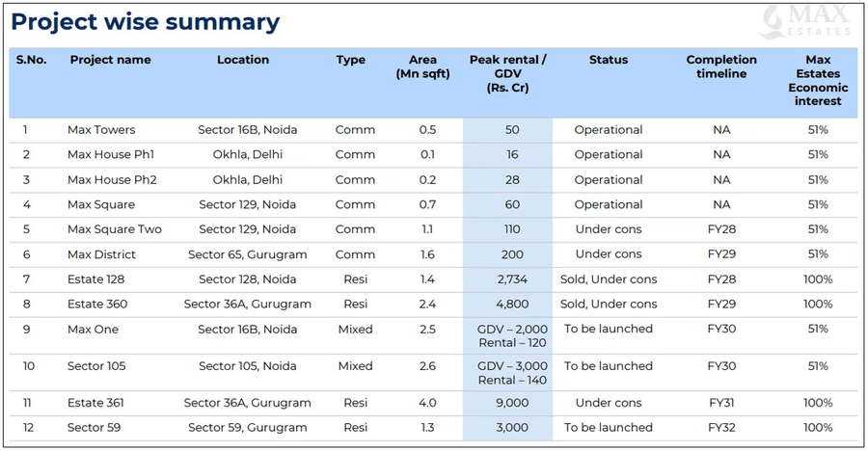Select the Location column header
This screenshot has height=451, width=868.
[x=243, y=60]
